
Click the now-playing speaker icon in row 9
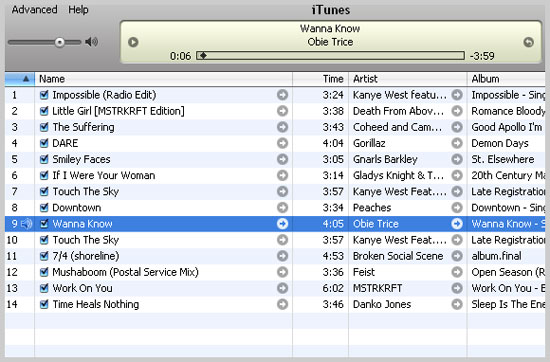[x=27, y=224]
